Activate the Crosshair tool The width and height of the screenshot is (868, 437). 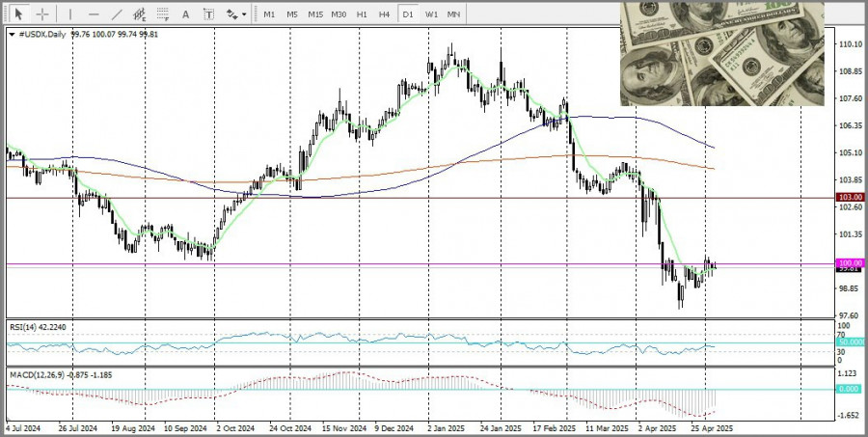[42, 14]
